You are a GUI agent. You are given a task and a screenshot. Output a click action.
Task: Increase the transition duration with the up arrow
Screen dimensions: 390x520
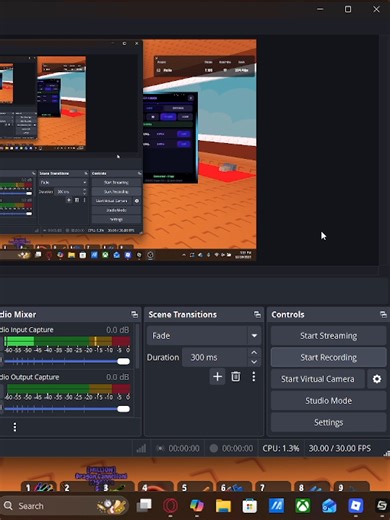254,353
